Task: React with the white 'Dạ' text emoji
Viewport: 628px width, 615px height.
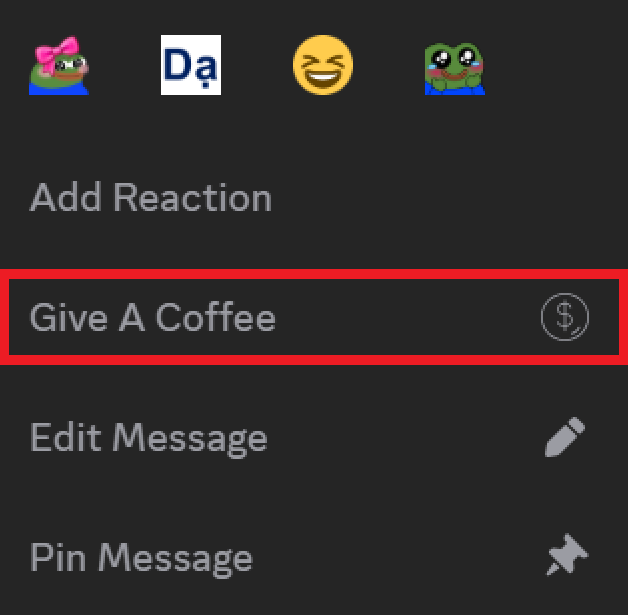Action: pyautogui.click(x=191, y=65)
